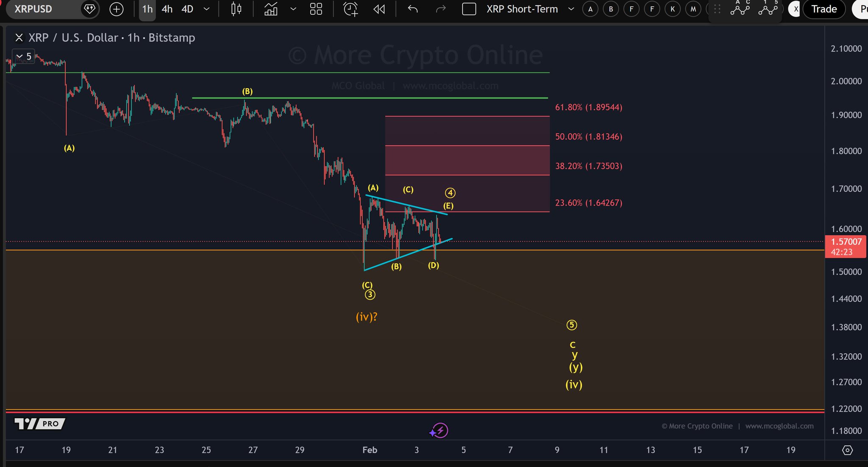Open the candlestick chart style selector
The width and height of the screenshot is (868, 467).
236,9
